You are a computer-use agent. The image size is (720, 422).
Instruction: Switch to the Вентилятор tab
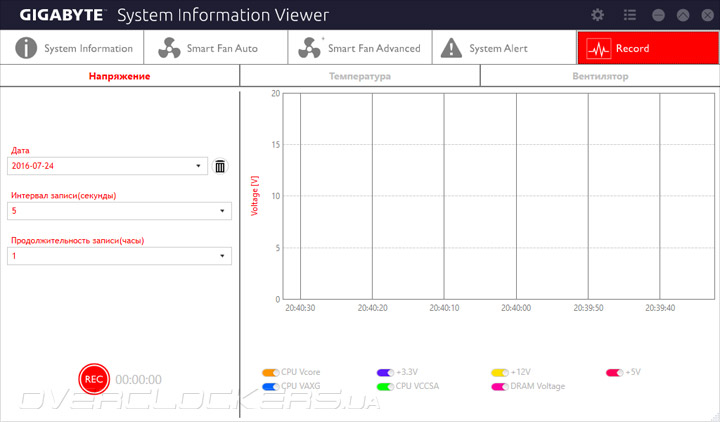[x=600, y=76]
